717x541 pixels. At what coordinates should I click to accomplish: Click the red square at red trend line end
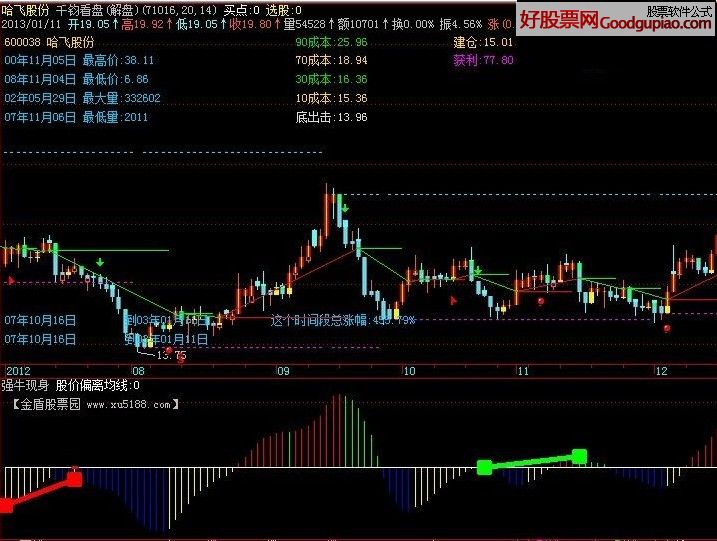[x=75, y=480]
